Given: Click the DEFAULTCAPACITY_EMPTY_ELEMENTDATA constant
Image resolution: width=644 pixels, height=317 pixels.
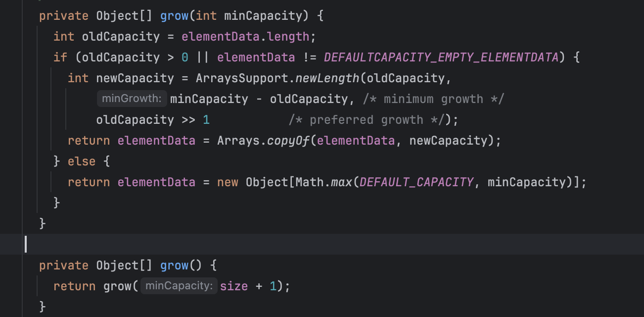Looking at the screenshot, I should [441, 57].
